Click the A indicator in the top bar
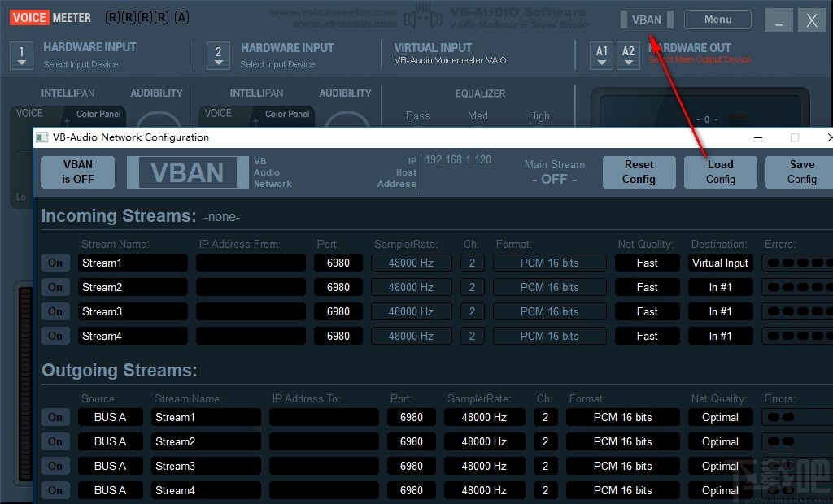Image resolution: width=833 pixels, height=504 pixels. 181,18
